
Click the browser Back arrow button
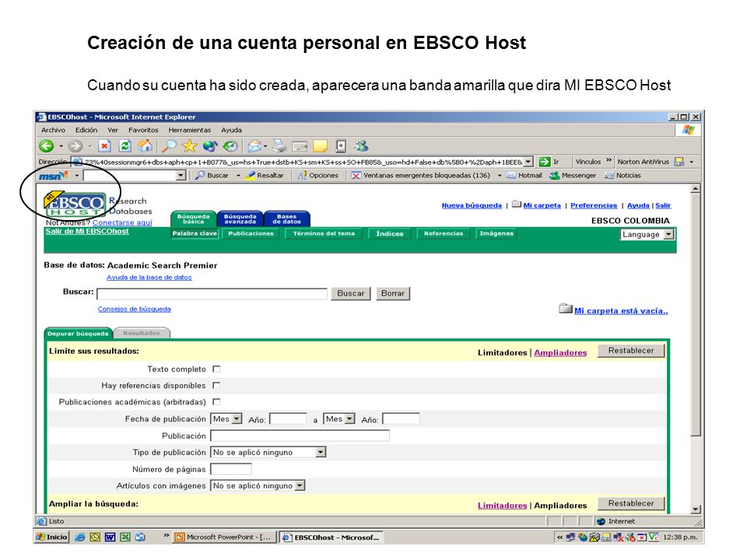point(47,146)
